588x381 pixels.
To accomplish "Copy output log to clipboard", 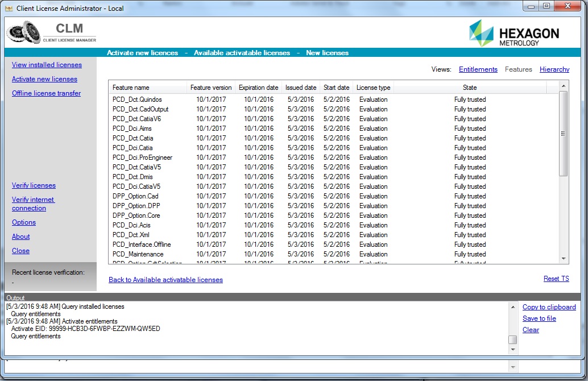I will click(549, 307).
